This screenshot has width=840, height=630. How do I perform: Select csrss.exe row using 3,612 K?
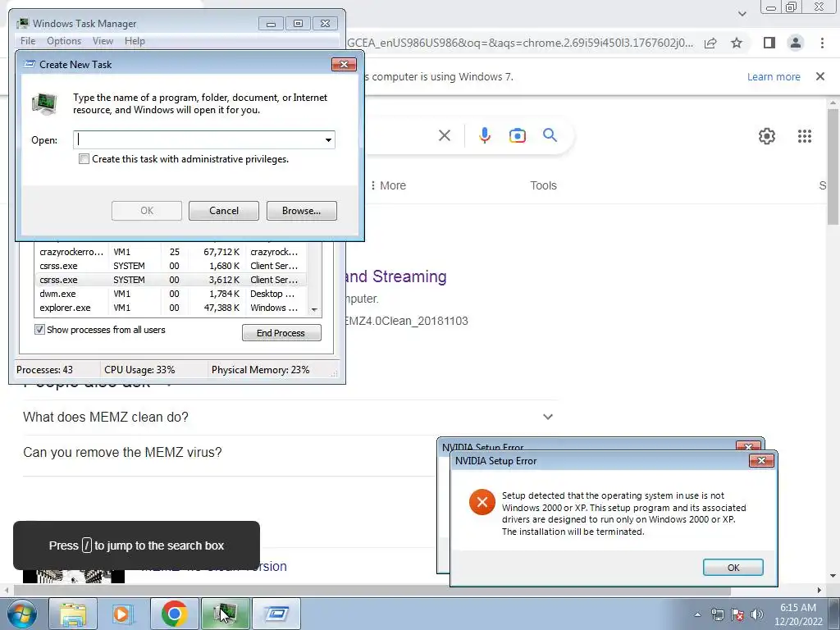click(171, 280)
